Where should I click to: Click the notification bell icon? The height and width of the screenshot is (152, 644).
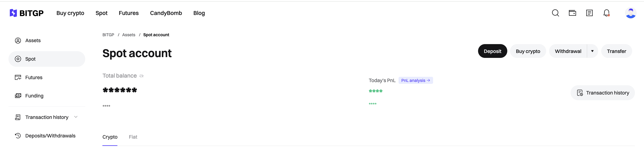click(x=606, y=13)
